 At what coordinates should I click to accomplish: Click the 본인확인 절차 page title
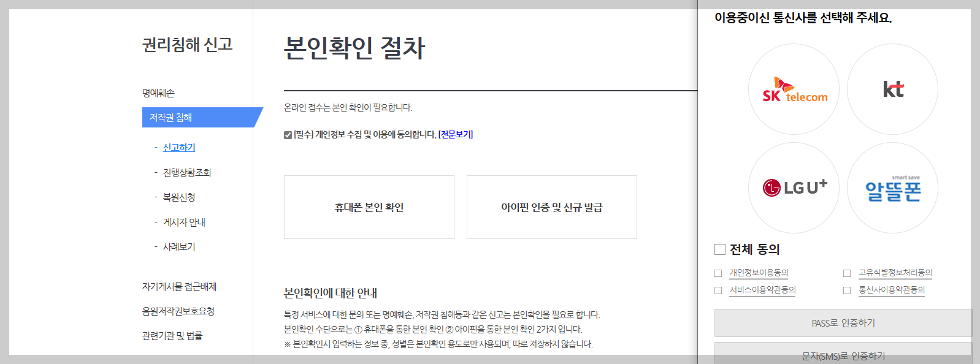(x=354, y=48)
